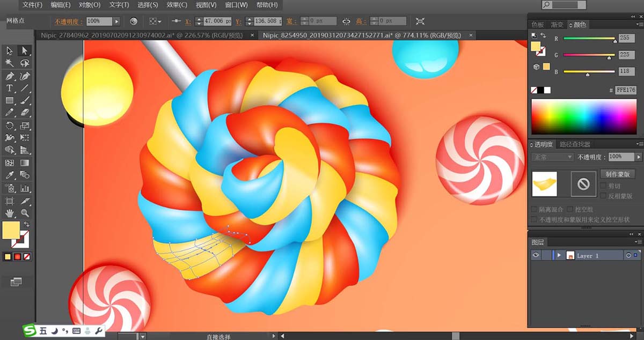Swap fill and stroke in toolbox
Screen dimensions: 644x340
27,224
